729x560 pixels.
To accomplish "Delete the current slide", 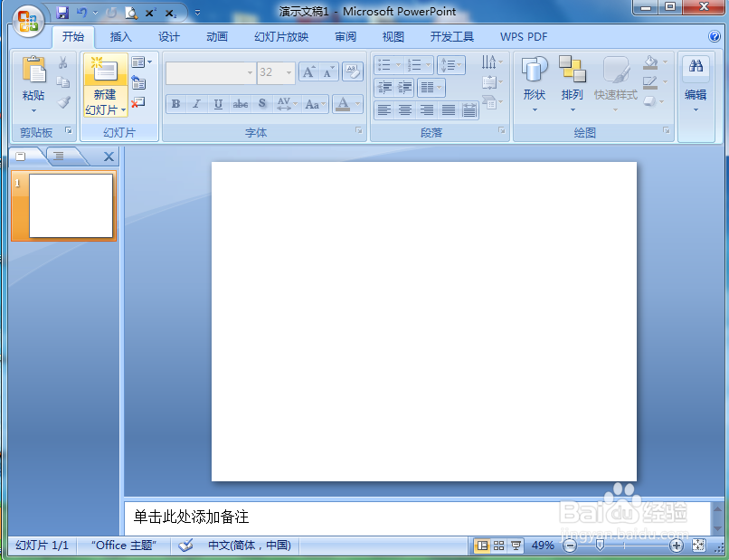I will 138,102.
